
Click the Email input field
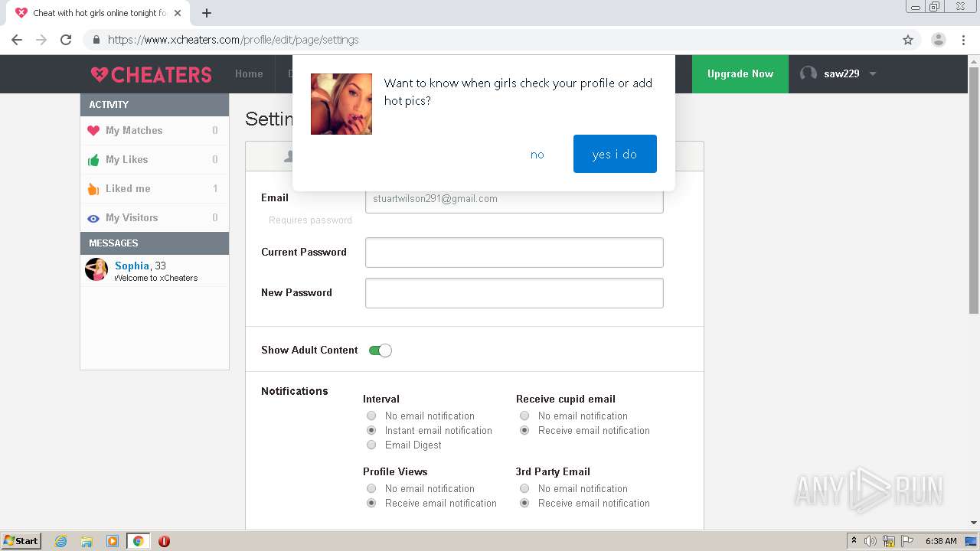point(514,201)
